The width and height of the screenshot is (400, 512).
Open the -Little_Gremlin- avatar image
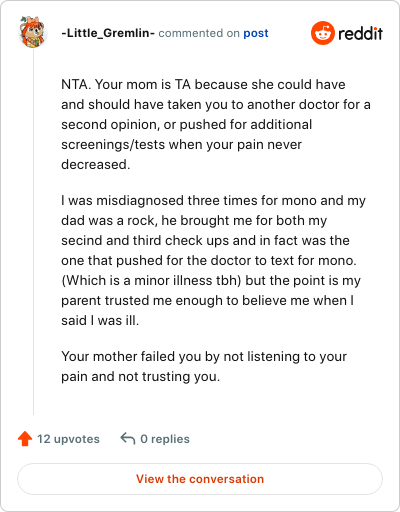[x=32, y=32]
